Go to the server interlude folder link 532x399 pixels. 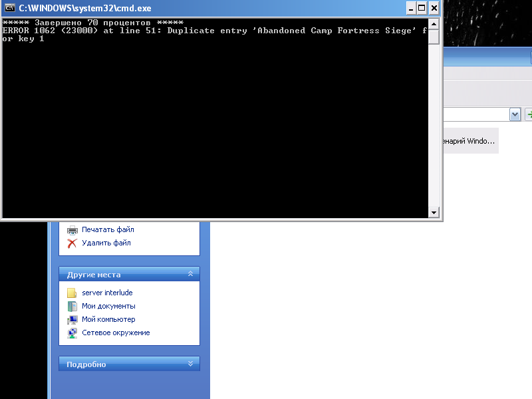click(107, 293)
